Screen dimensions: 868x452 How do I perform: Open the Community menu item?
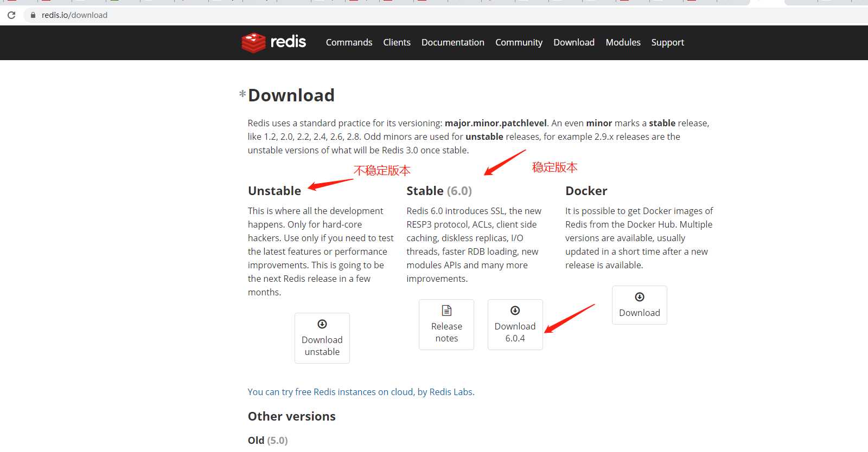(x=519, y=42)
